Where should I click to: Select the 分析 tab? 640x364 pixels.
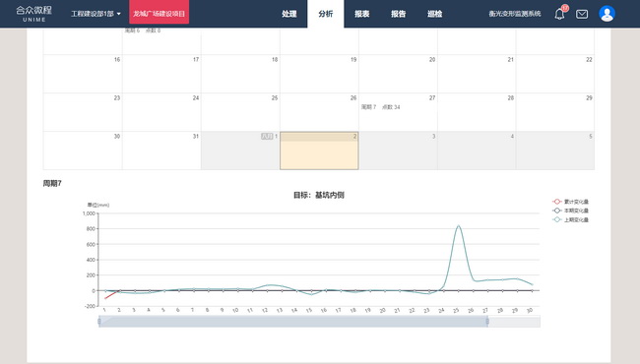[326, 14]
